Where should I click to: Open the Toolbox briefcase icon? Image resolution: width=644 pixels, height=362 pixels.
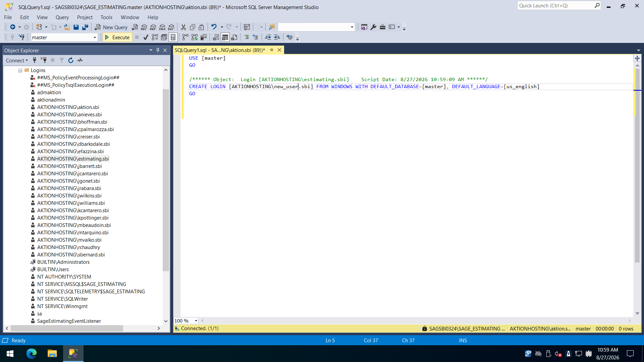(x=382, y=27)
